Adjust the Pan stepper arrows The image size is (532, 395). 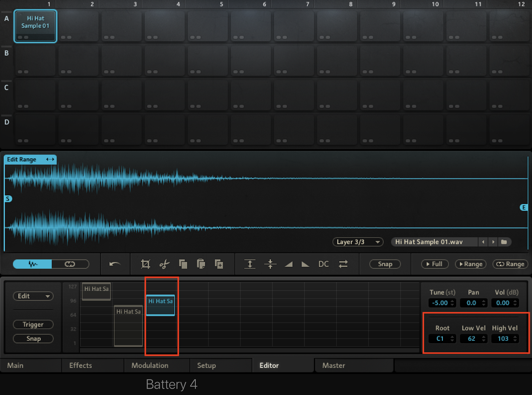pyautogui.click(x=484, y=303)
